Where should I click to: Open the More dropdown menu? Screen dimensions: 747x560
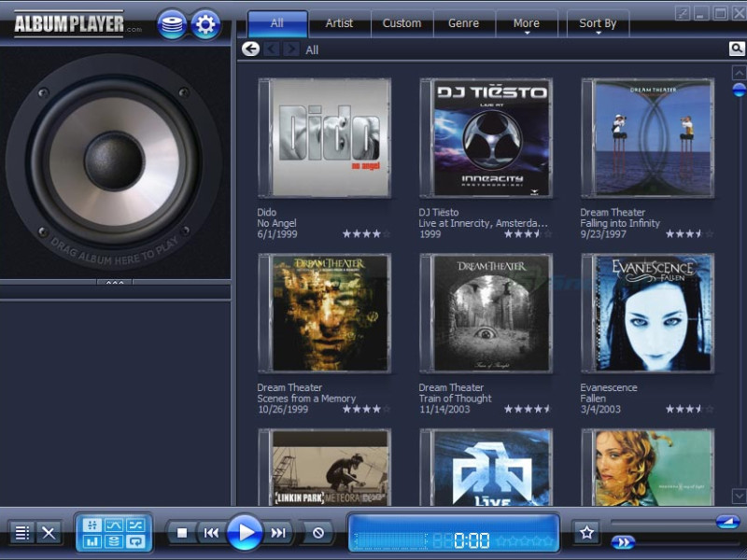coord(527,24)
